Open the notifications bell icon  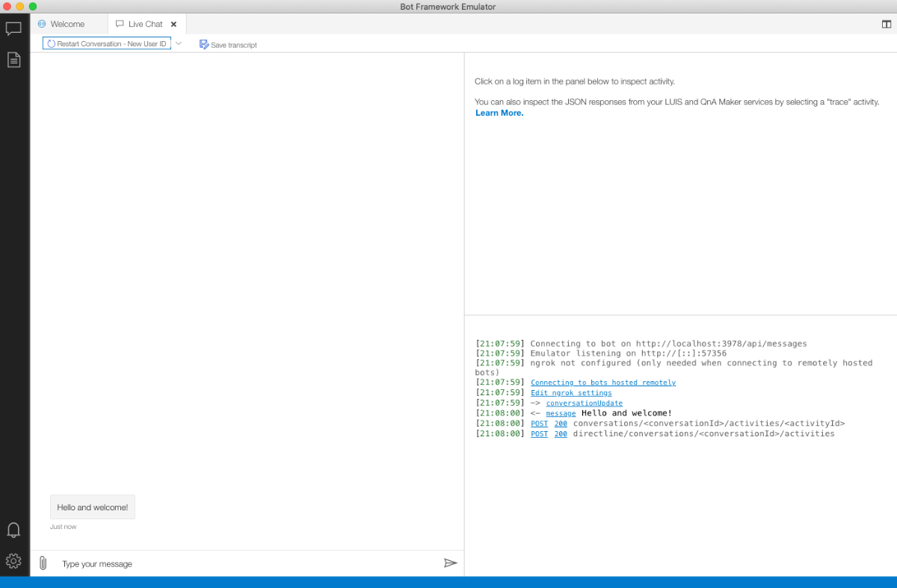click(13, 530)
